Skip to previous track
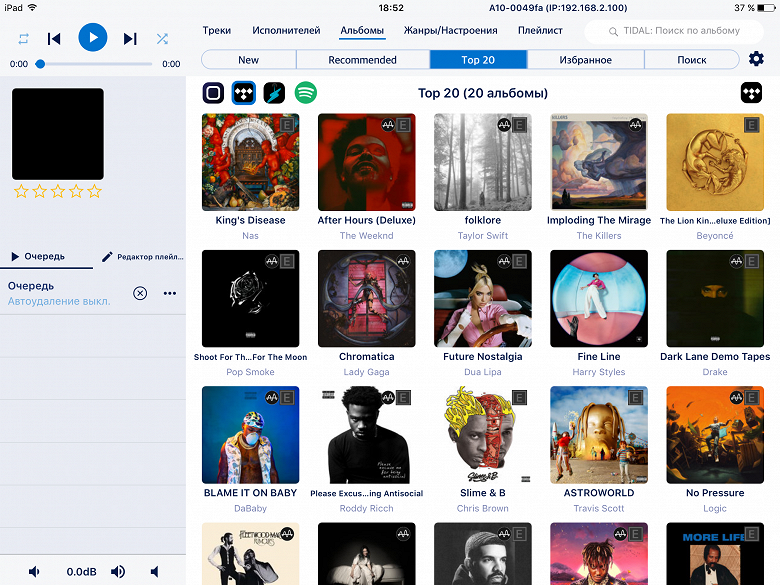The height and width of the screenshot is (585, 780). coord(54,39)
